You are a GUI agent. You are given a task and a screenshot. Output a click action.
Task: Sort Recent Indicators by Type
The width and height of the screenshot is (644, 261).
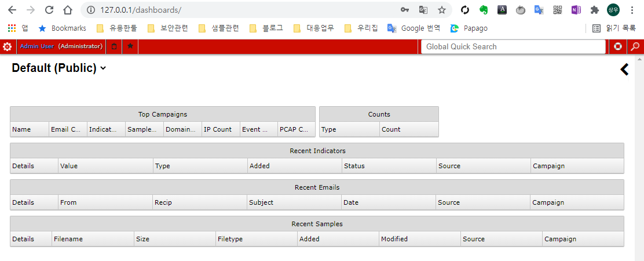click(x=200, y=166)
